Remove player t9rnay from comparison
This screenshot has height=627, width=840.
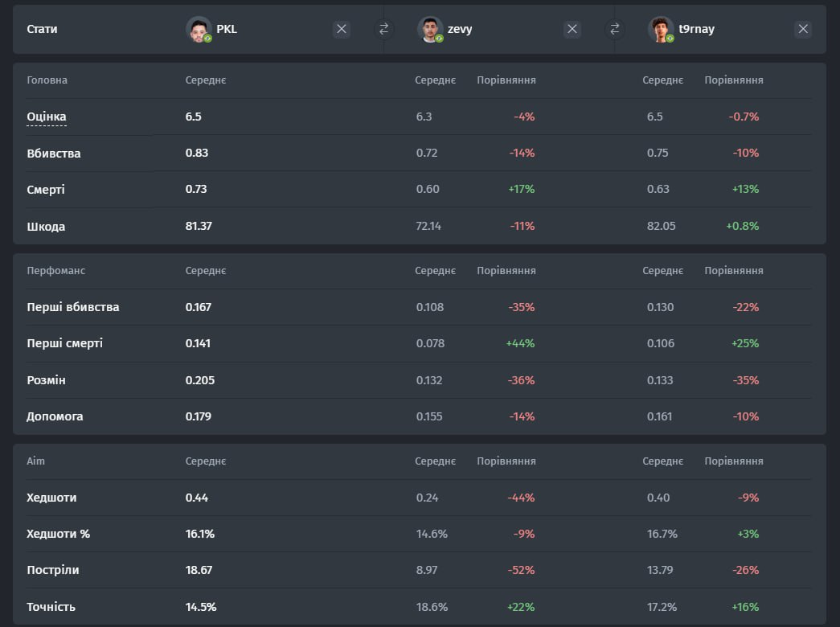(803, 29)
